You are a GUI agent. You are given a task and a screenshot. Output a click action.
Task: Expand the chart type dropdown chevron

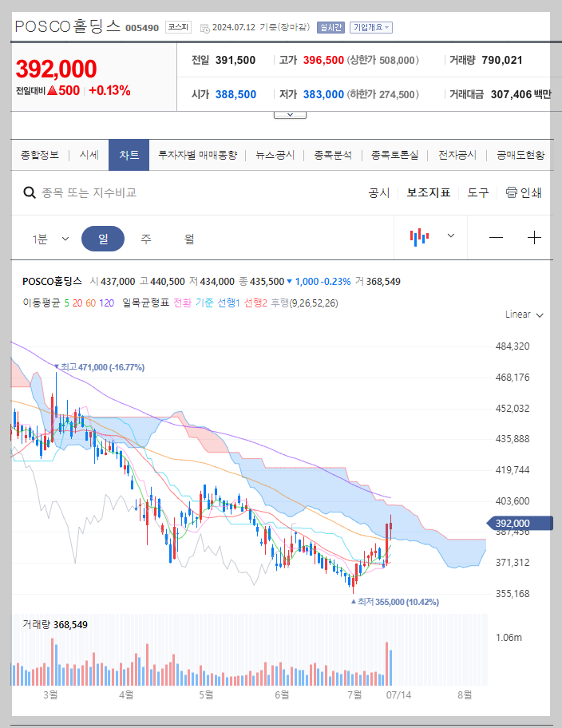(450, 236)
